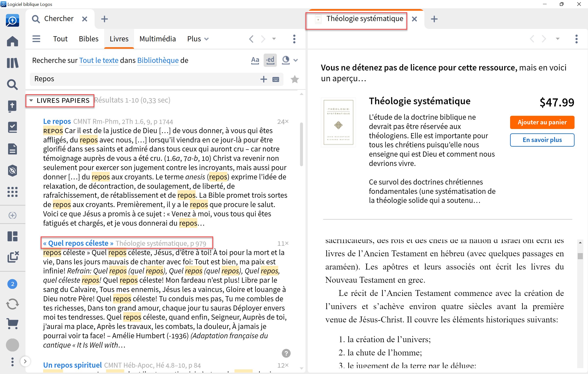Collapse the LIVRES PAPIERS section
Image resolution: width=588 pixels, height=374 pixels.
point(31,100)
